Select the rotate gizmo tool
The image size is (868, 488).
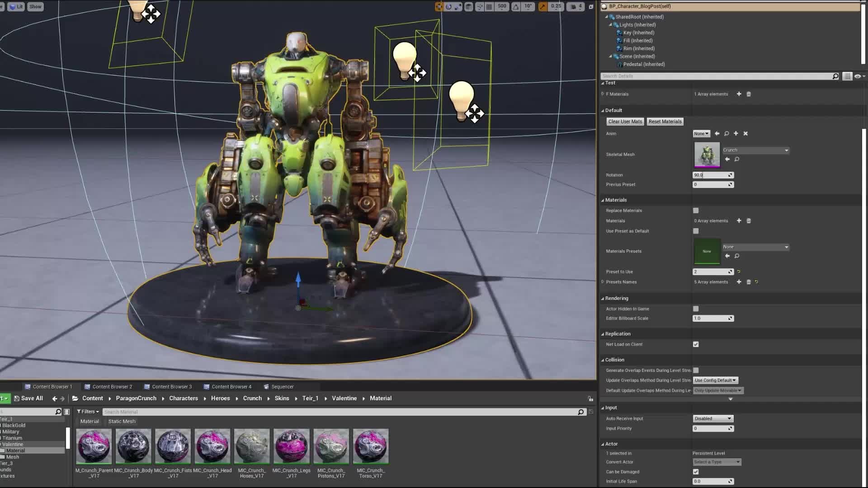[448, 6]
